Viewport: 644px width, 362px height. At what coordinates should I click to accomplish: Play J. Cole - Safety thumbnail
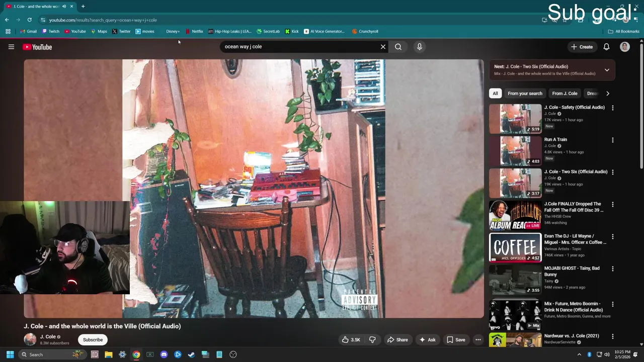[x=515, y=118]
